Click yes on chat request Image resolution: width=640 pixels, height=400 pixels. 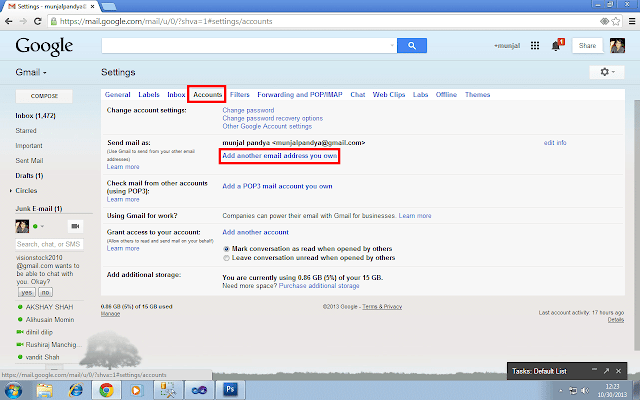27,292
